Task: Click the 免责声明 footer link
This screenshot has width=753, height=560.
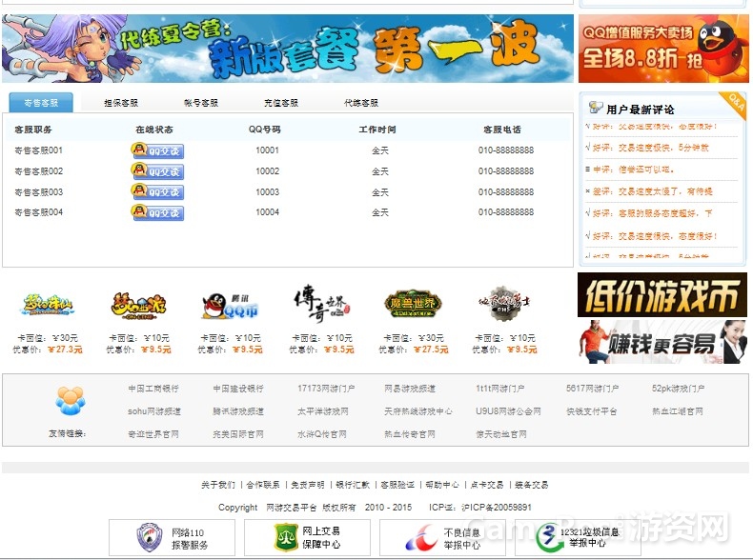Action: coord(307,485)
